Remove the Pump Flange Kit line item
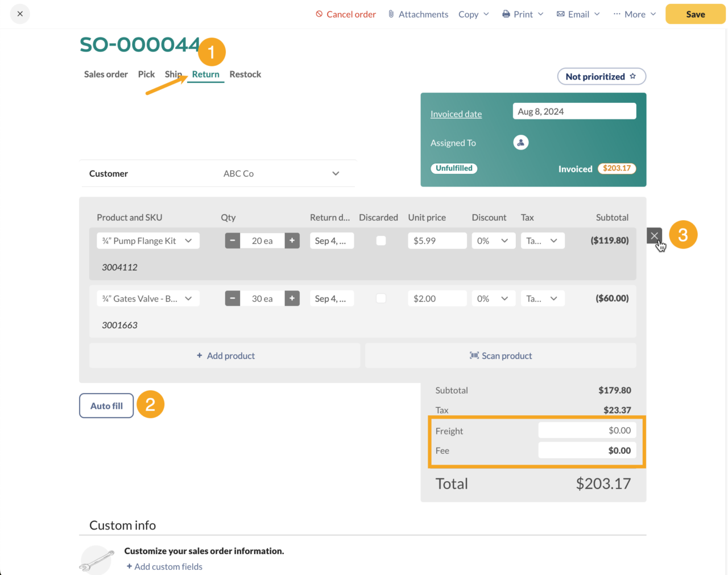Viewport: 728px width, 575px height. click(x=654, y=235)
